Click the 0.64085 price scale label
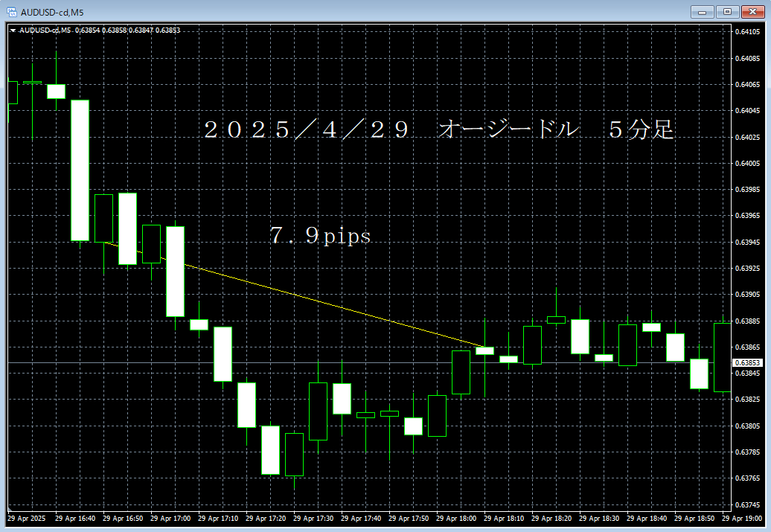The width and height of the screenshot is (771, 532). [x=747, y=59]
